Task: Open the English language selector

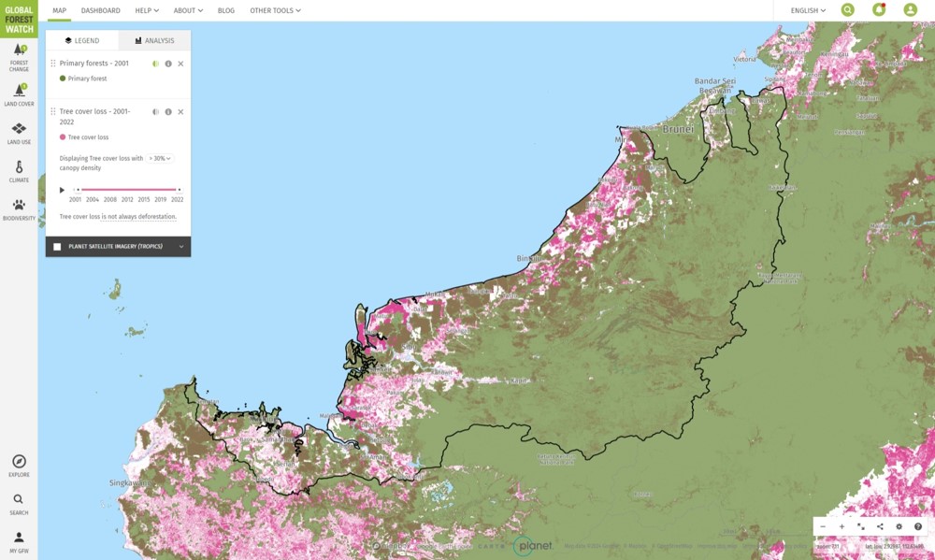Action: [x=808, y=10]
